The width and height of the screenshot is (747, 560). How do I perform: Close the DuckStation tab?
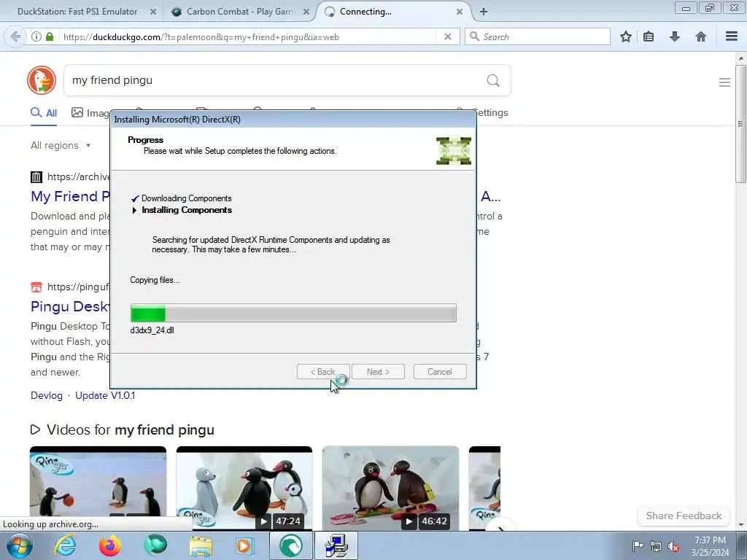click(153, 12)
